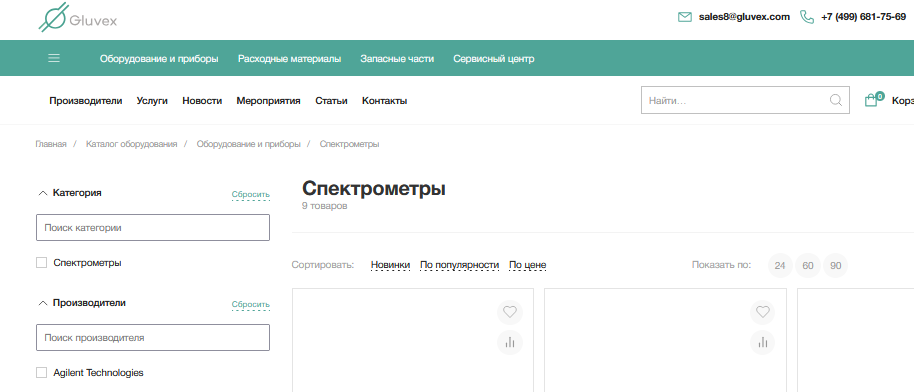Click the search magnifier icon
This screenshot has width=914, height=392.
(x=836, y=100)
